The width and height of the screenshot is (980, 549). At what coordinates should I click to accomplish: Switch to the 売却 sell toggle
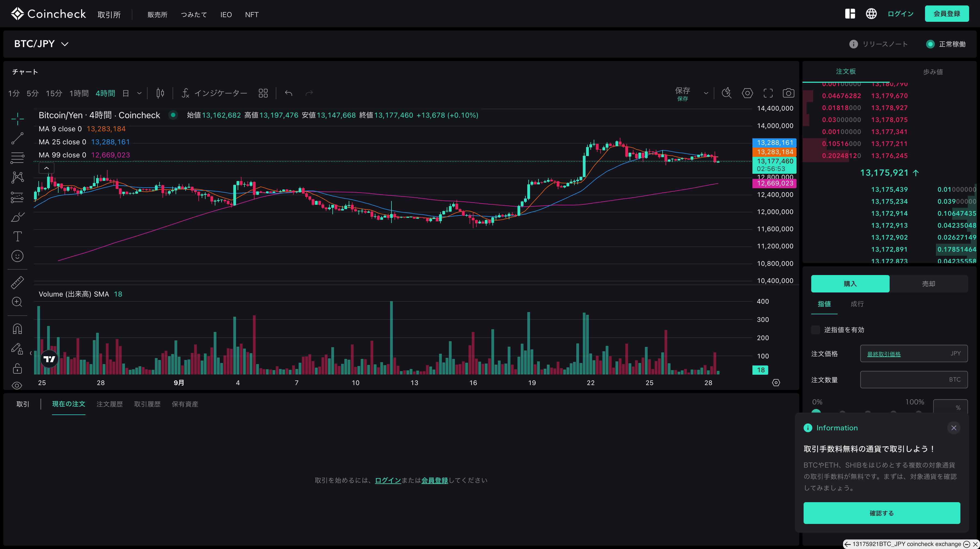coord(929,284)
